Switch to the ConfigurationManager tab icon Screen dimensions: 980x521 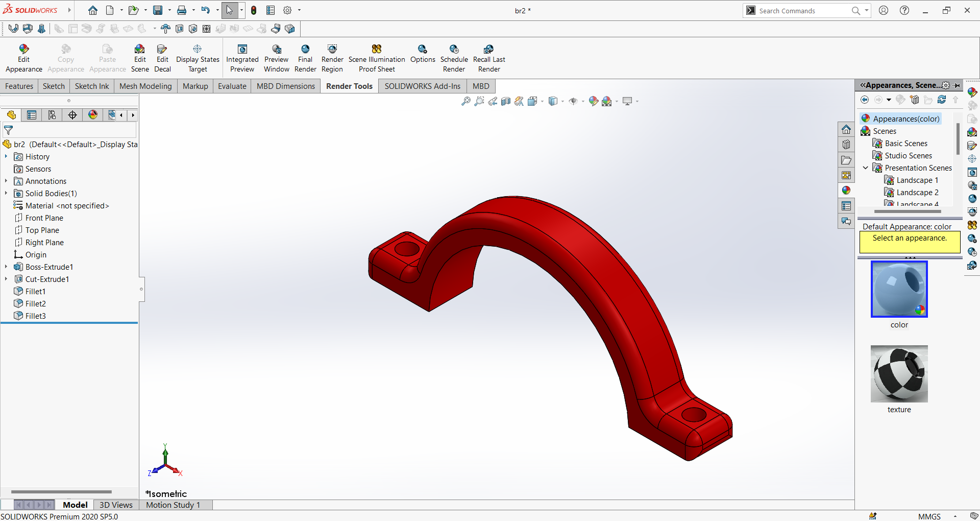pyautogui.click(x=52, y=115)
